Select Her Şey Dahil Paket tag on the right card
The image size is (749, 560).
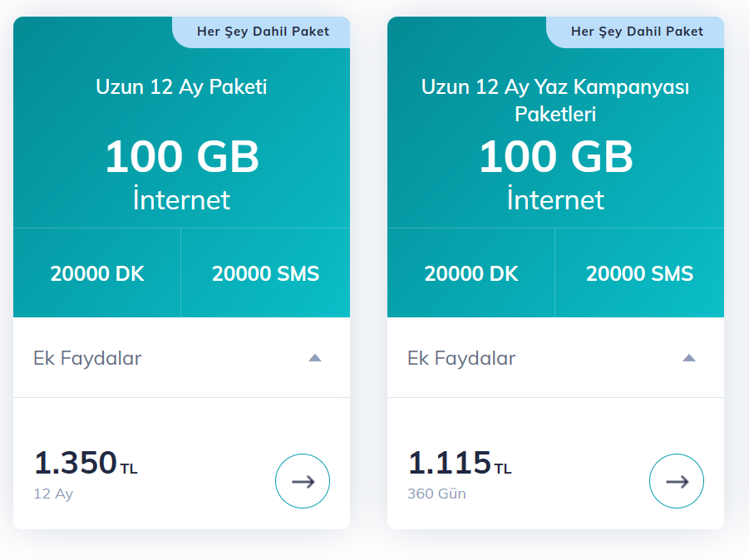click(637, 32)
